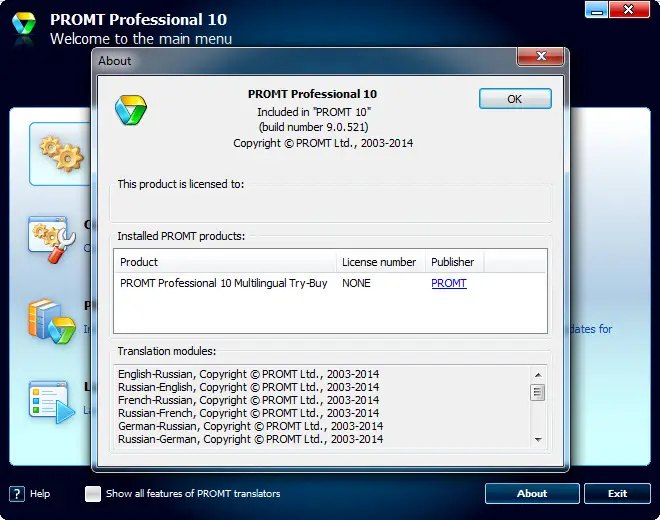Click the Copyright PROMT Ltd., 2003-2014 header line
Image resolution: width=660 pixels, height=520 pixels.
323,143
